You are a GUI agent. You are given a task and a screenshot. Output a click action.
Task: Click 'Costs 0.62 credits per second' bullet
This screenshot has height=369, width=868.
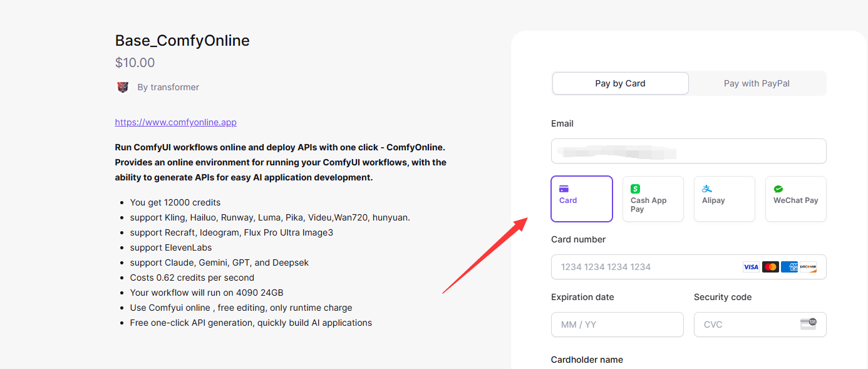pyautogui.click(x=192, y=278)
